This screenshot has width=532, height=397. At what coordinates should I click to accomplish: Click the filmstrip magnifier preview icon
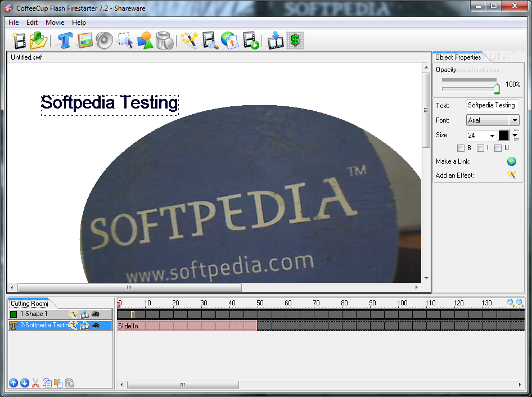(x=210, y=40)
